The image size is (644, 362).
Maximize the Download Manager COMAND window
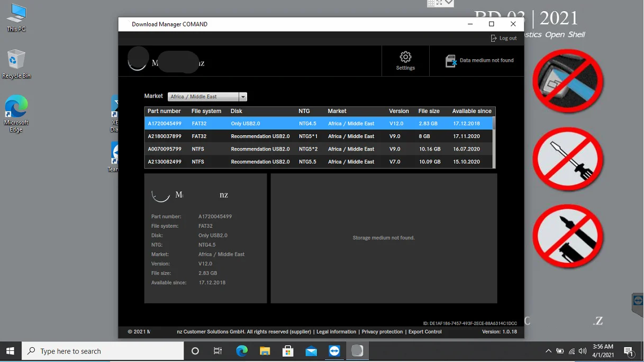coord(492,24)
